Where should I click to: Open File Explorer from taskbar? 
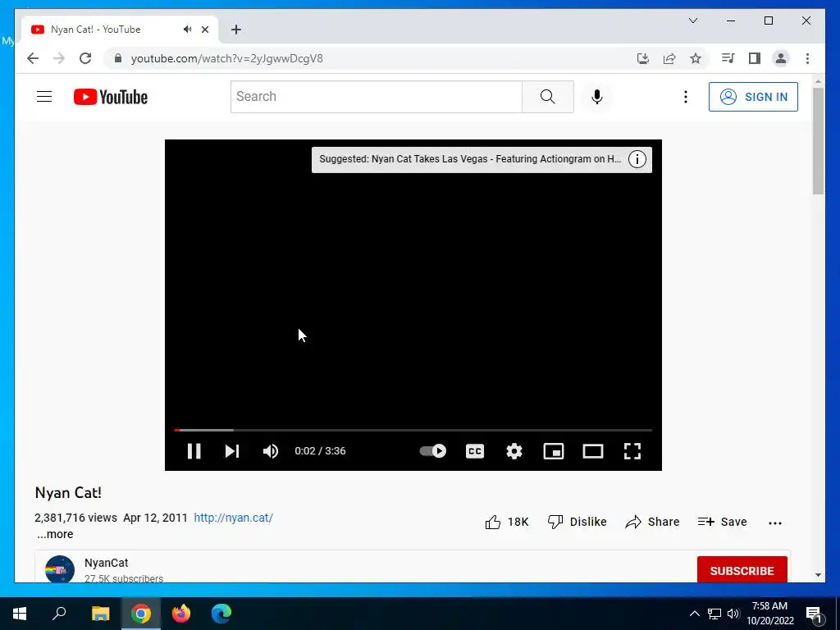coord(100,614)
